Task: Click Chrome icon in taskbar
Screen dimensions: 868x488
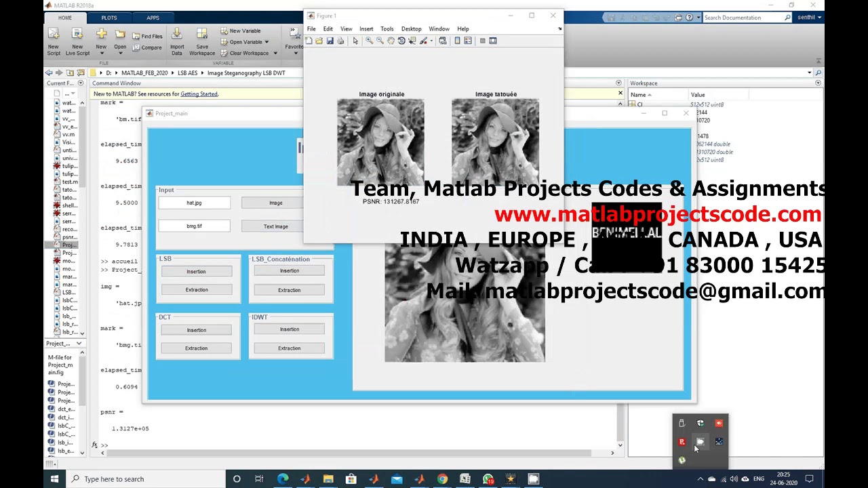Action: (442, 479)
